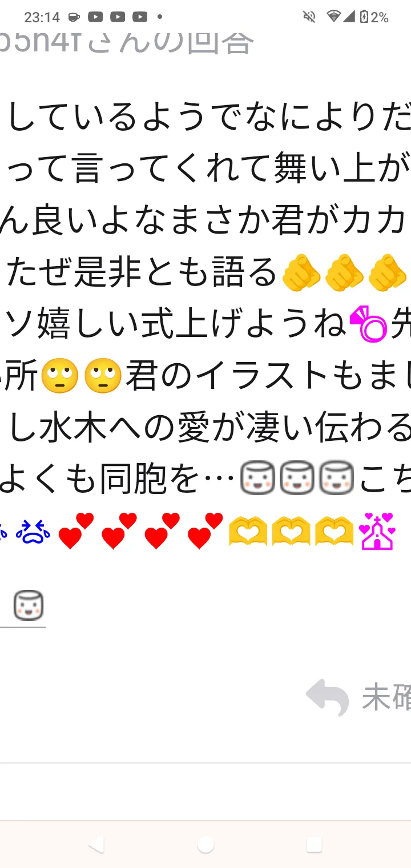Screen dimensions: 411x868
Task: Tap the gray reply arrow icon
Action: point(328,697)
